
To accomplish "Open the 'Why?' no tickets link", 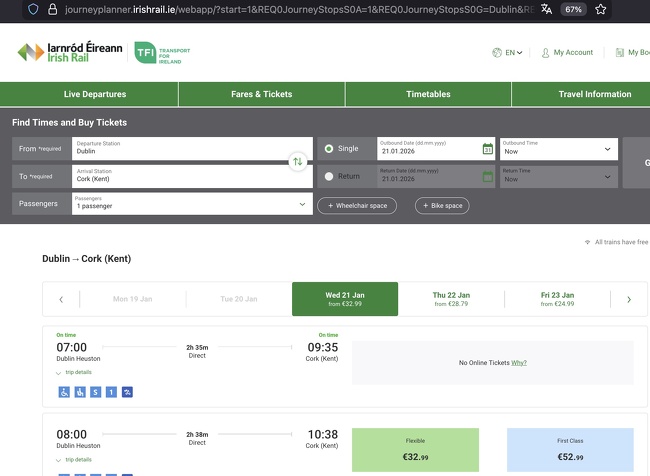I will tap(519, 363).
